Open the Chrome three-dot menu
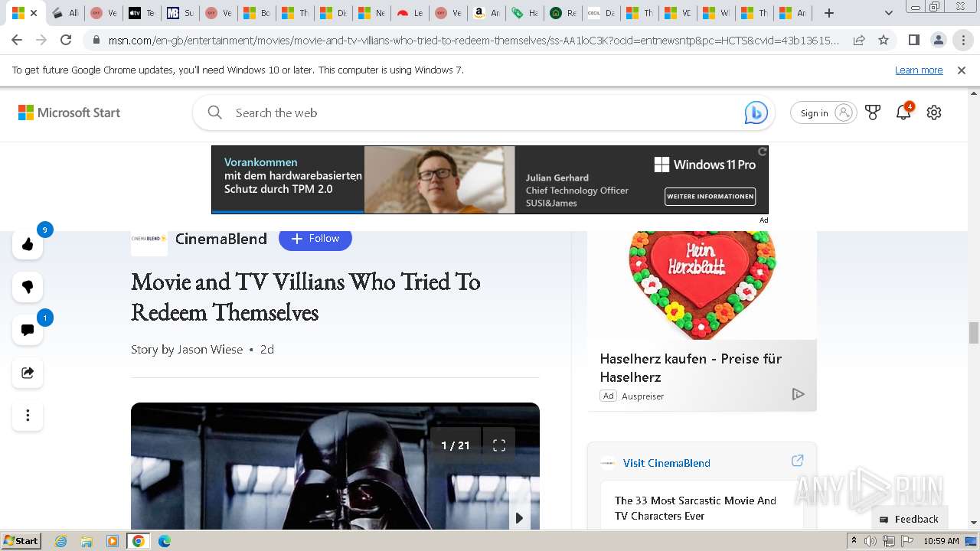This screenshot has height=551, width=980. click(x=963, y=40)
